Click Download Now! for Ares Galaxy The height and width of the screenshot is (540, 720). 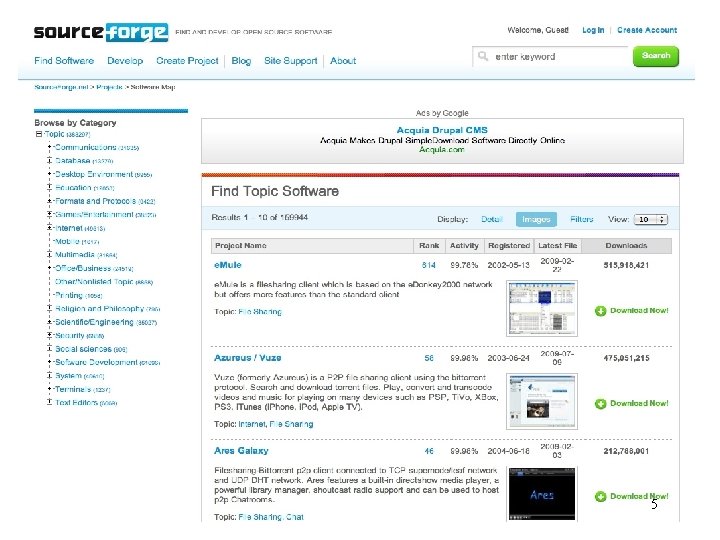639,496
